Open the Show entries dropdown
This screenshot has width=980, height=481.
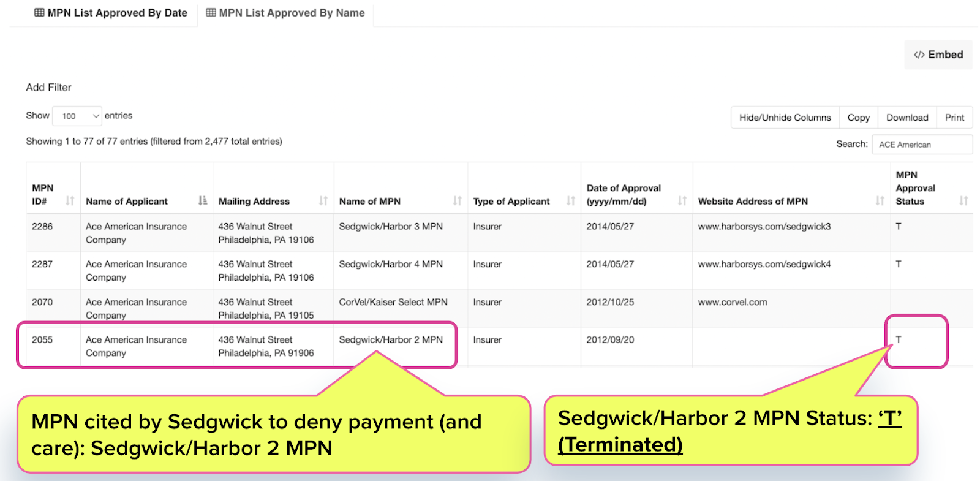(77, 116)
